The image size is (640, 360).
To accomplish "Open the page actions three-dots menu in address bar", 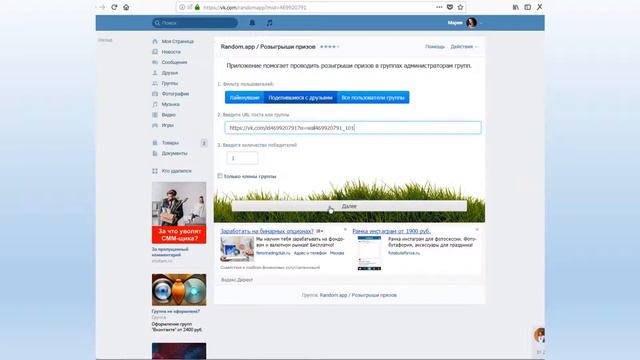I will tap(439, 7).
